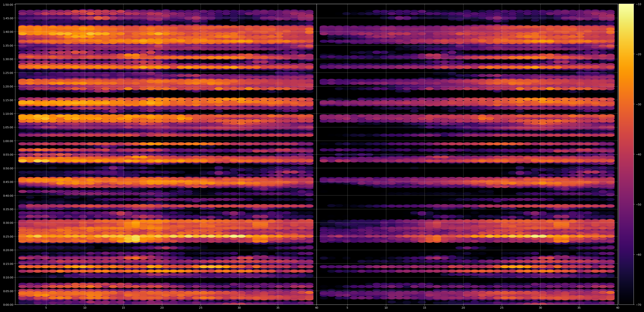The width and height of the screenshot is (644, 312).
Task: Click the 0:10:00 y-axis label
Action: pyautogui.click(x=8, y=277)
